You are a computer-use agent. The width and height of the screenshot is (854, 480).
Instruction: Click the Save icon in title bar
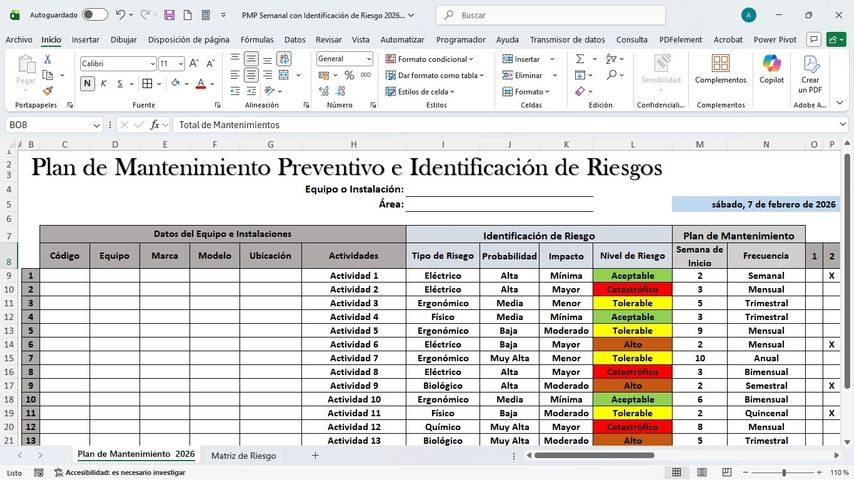[x=169, y=15]
